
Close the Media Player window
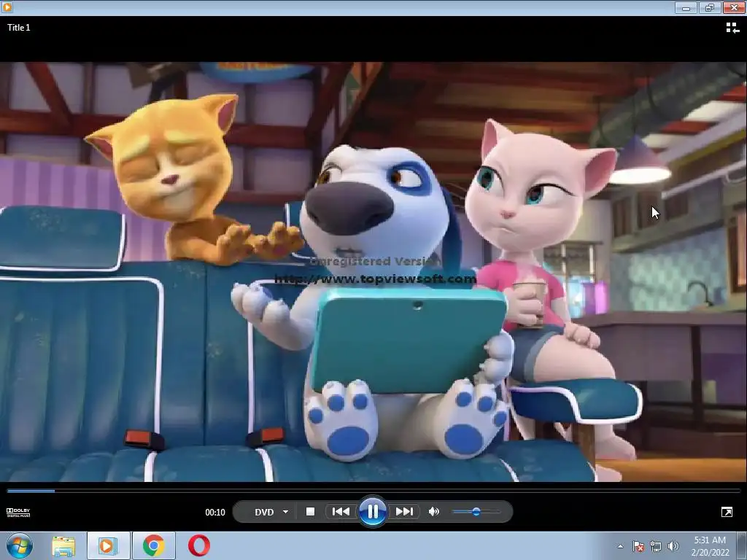(734, 7)
